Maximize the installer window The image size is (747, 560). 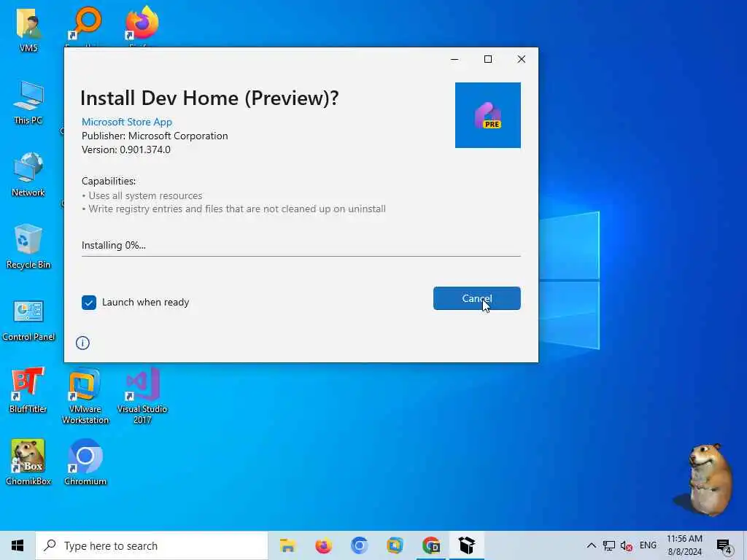tap(488, 59)
